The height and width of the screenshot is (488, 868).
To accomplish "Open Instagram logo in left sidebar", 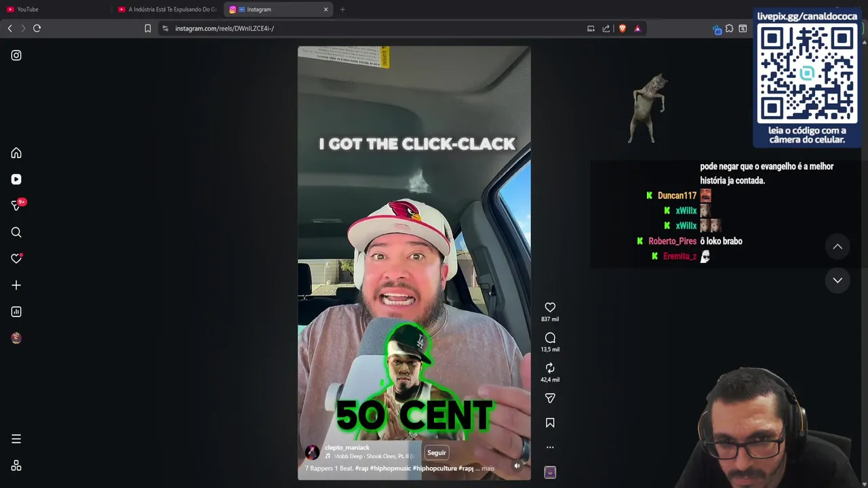I will tap(16, 56).
